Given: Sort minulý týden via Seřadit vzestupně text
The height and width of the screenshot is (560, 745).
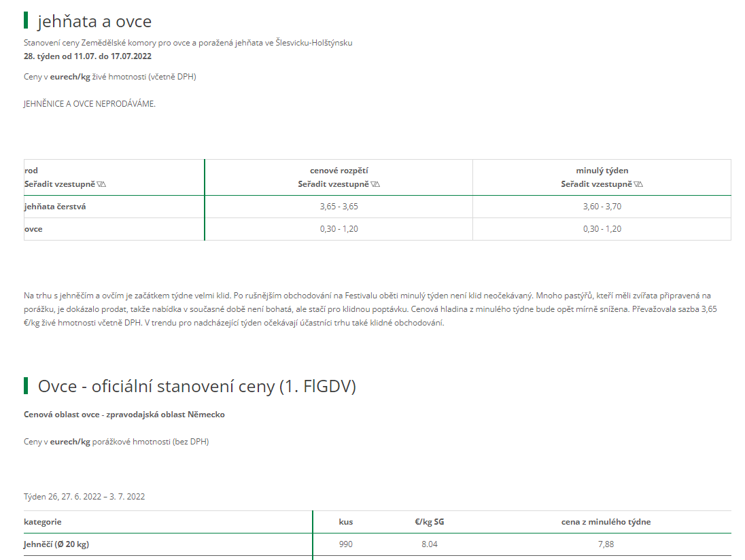Looking at the screenshot, I should (x=596, y=184).
